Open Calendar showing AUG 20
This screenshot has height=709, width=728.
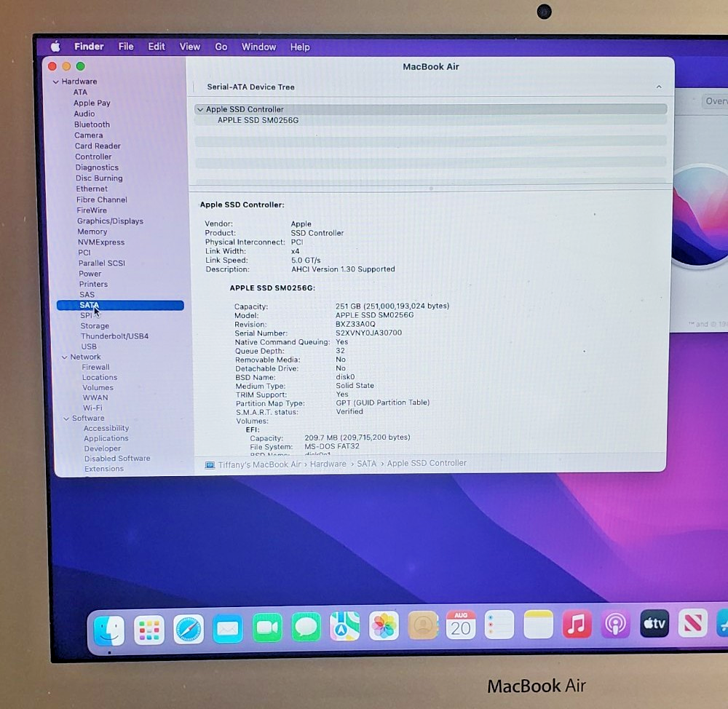coord(461,625)
